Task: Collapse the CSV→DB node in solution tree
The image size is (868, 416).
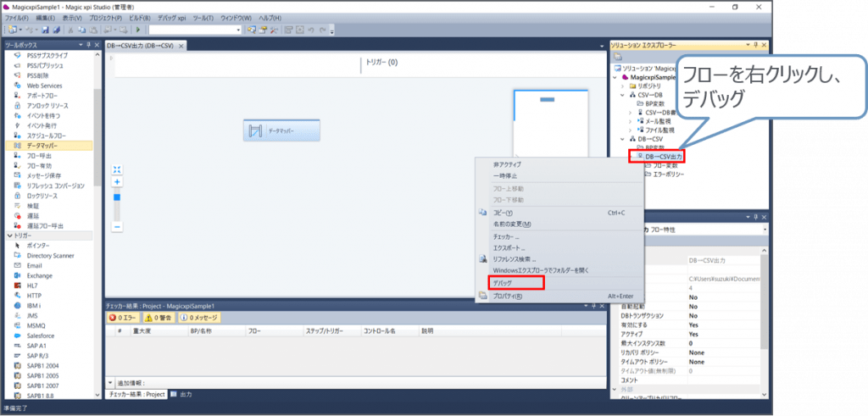Action: (x=622, y=94)
